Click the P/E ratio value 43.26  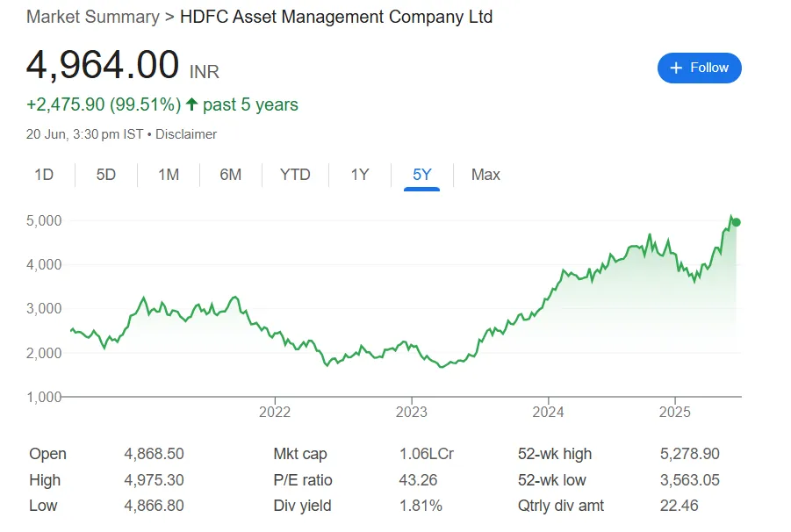click(x=418, y=479)
